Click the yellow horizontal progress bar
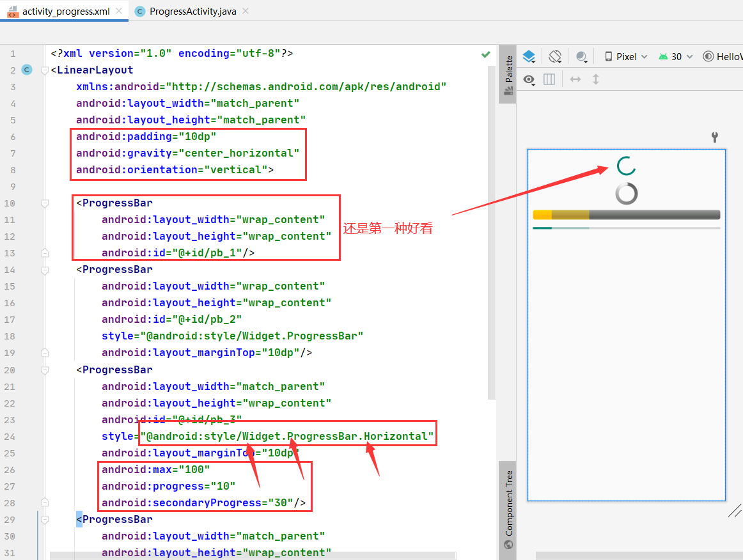Image resolution: width=743 pixels, height=560 pixels. [627, 215]
